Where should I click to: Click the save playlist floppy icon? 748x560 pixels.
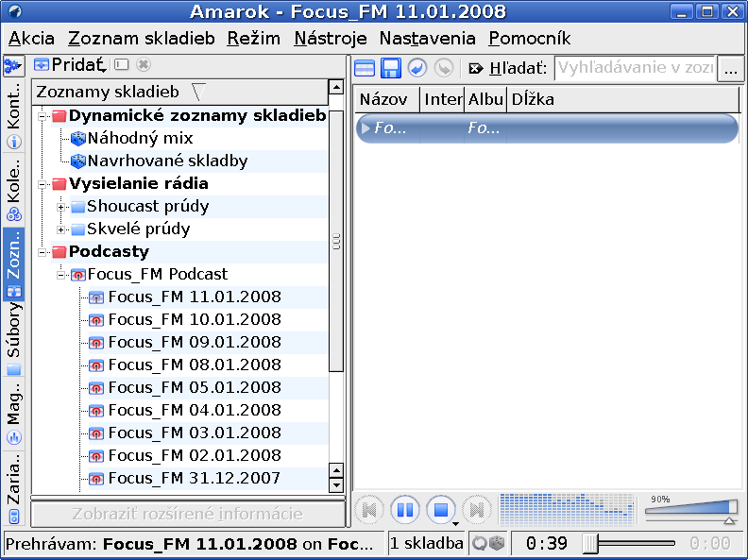pos(391,68)
